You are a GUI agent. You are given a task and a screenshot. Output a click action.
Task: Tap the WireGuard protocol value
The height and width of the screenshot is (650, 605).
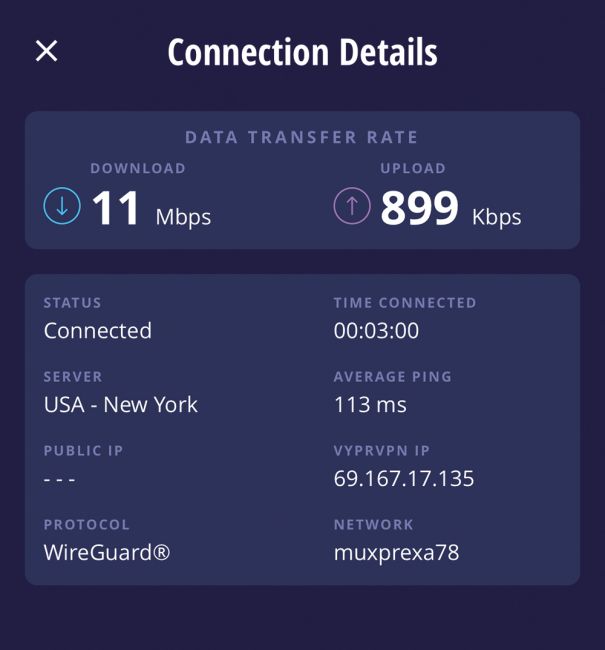107,553
